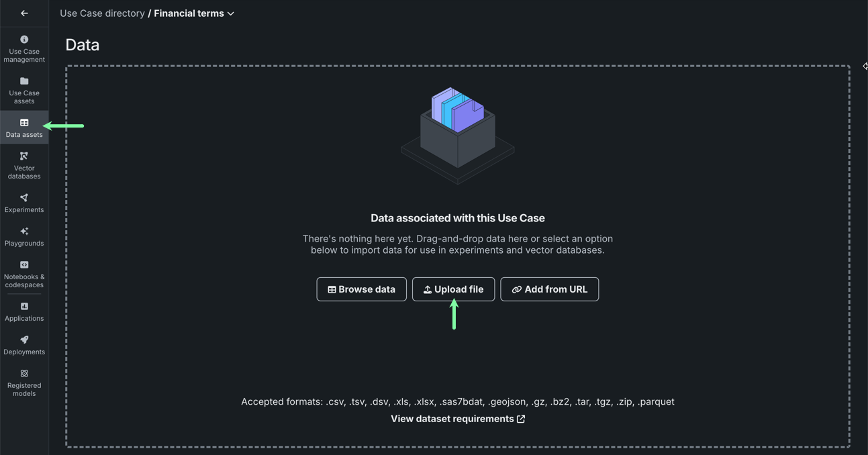868x455 pixels.
Task: Click the back arrow icon
Action: [x=24, y=13]
